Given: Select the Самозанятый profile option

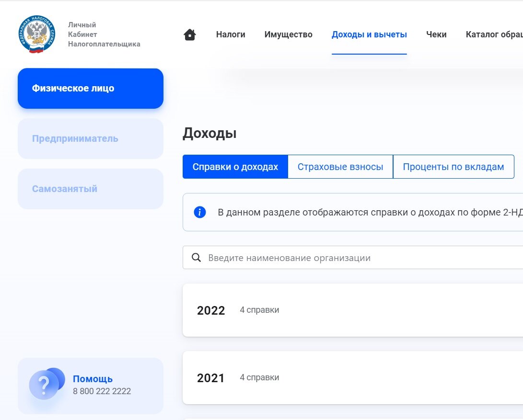Looking at the screenshot, I should point(90,189).
